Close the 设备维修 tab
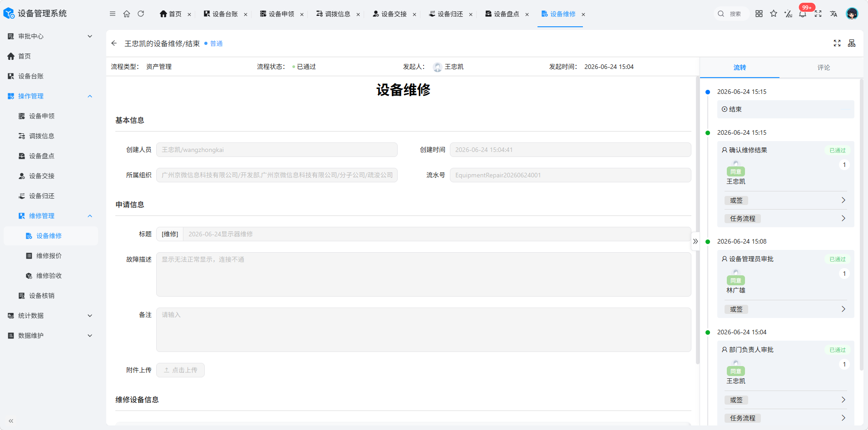Screen dimensions: 868x430 point(583,15)
